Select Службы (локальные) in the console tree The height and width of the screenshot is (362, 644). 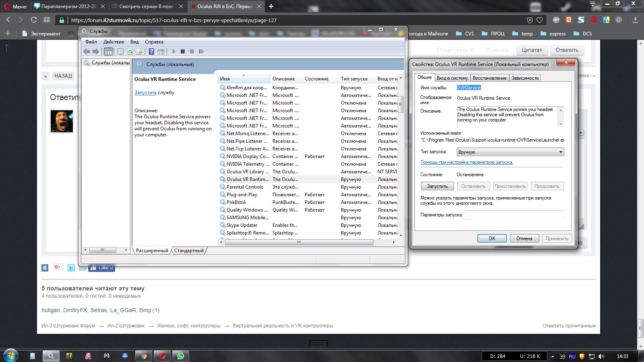[x=107, y=63]
